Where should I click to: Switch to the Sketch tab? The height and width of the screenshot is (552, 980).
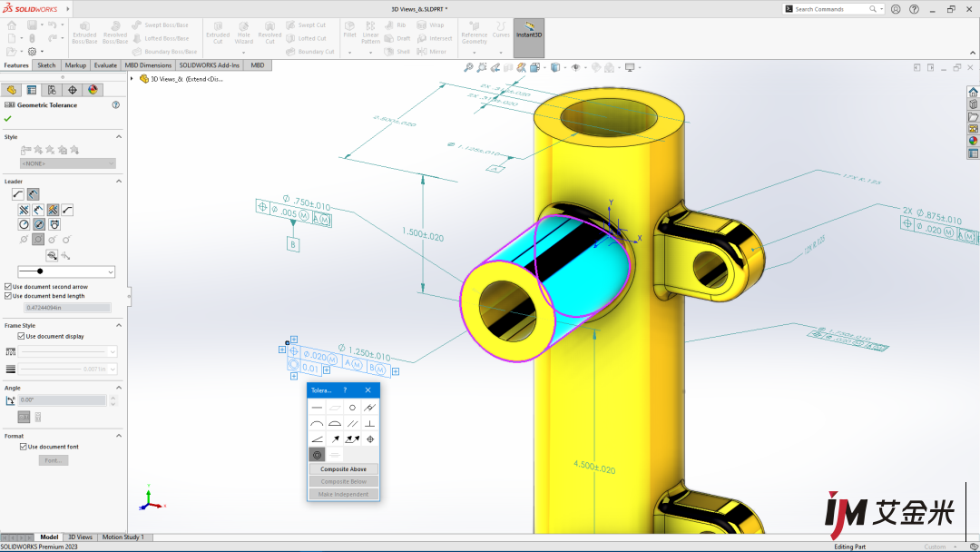tap(46, 65)
